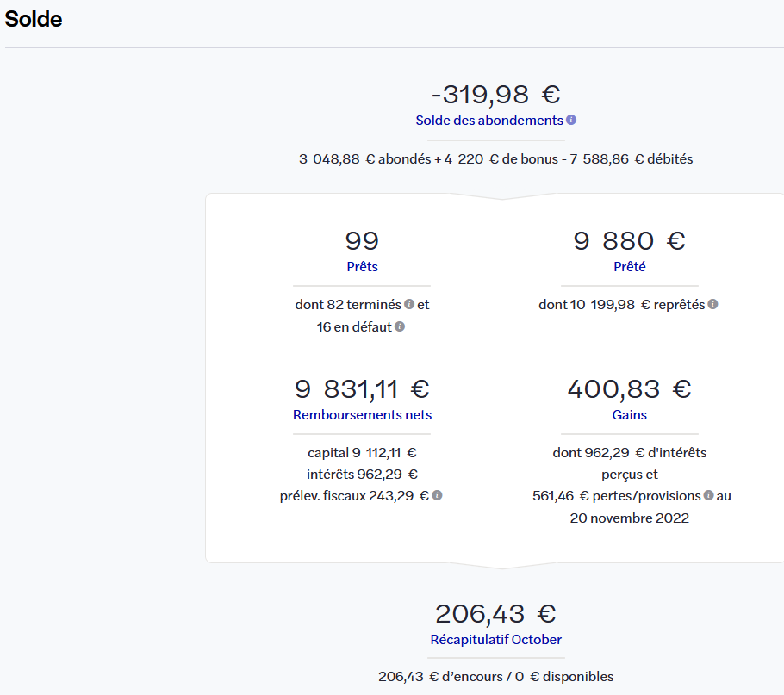Open the "Récapitulatif October" link
This screenshot has width=784, height=695.
[495, 640]
